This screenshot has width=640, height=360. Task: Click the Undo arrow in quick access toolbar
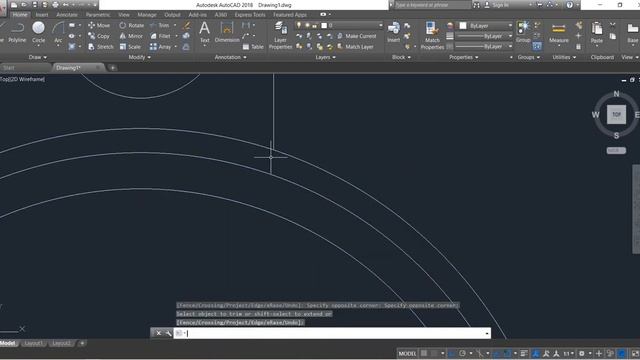click(x=66, y=5)
